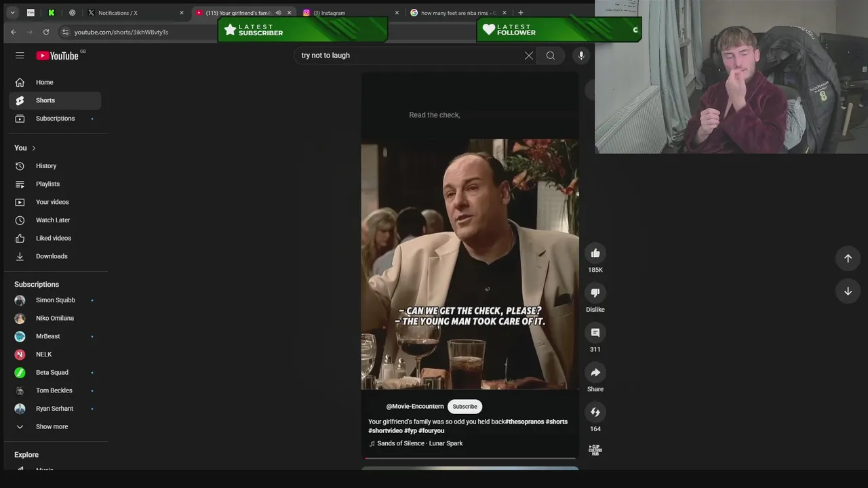Open the YouTube hamburger guide menu
Screen dimensions: 868x488
click(20, 56)
